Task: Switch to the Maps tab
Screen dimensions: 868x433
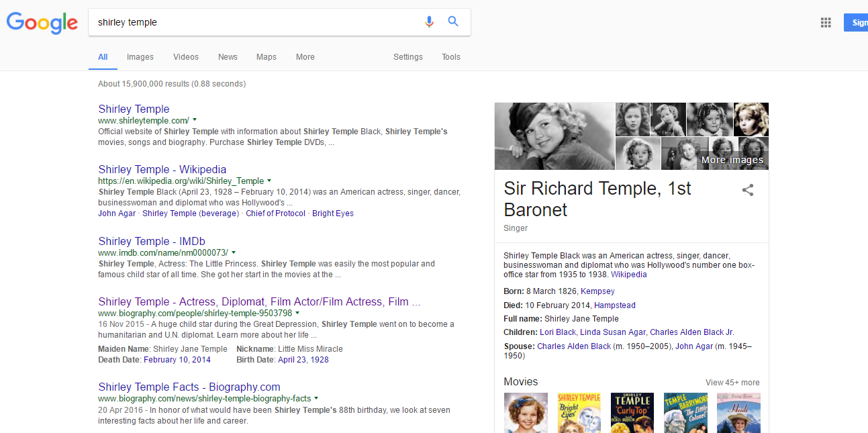Action: (267, 57)
